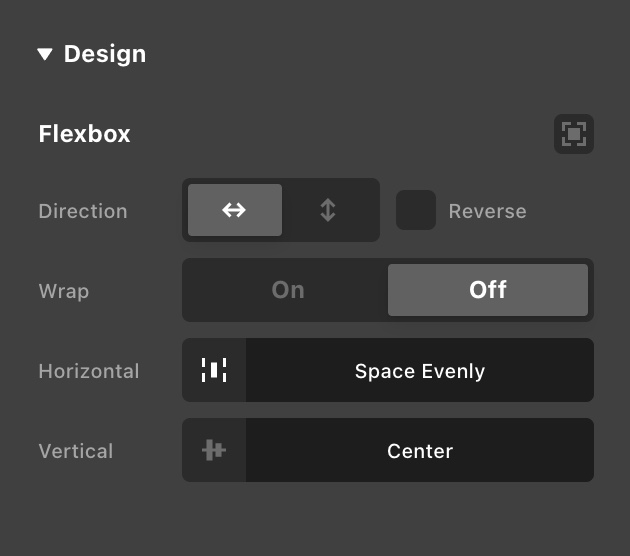Turn Wrap Off

click(488, 290)
